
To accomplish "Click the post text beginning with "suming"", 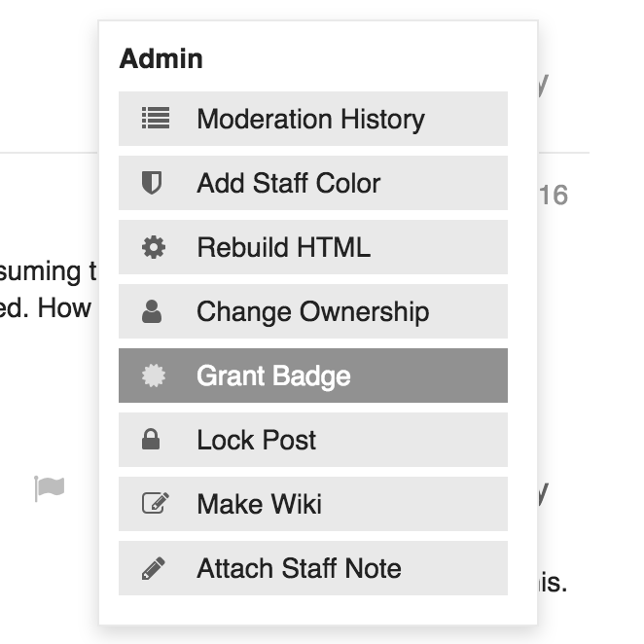I will (x=49, y=269).
